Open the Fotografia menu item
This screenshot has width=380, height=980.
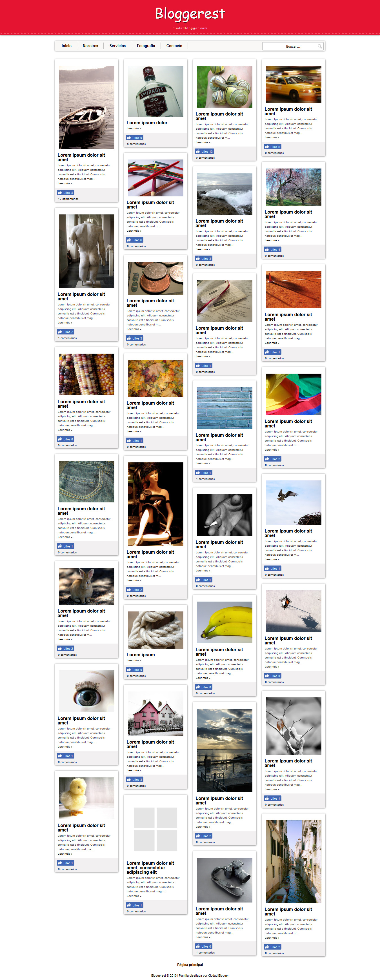coord(146,46)
